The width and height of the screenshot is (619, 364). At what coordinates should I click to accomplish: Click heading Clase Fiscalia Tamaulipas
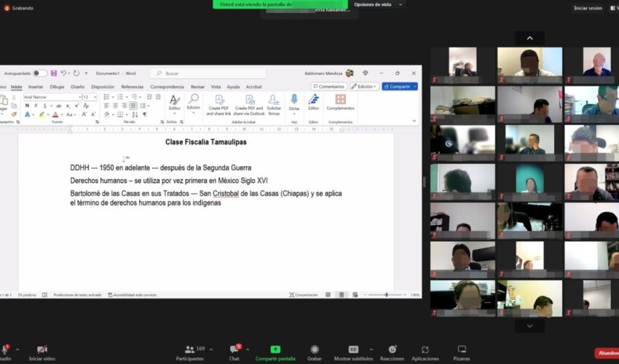pos(205,142)
